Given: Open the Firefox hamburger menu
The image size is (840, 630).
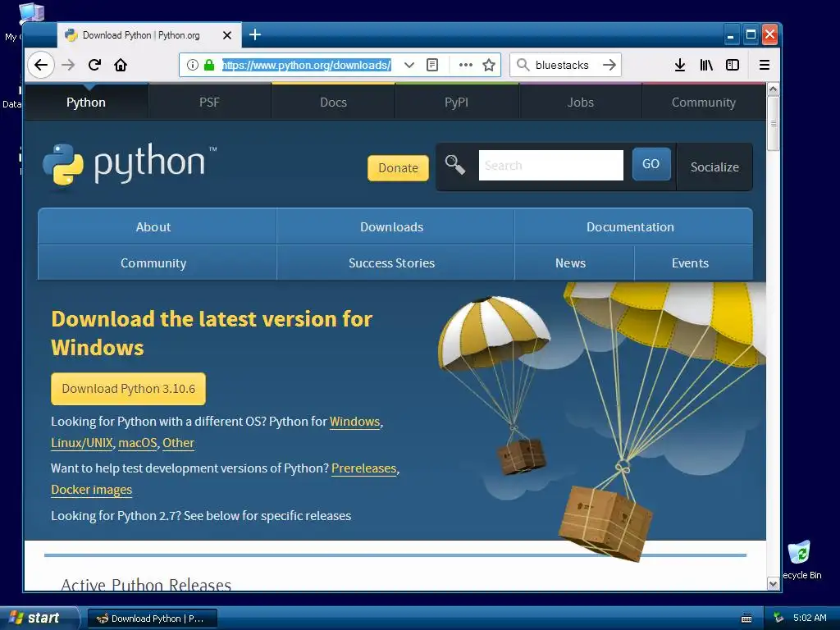Looking at the screenshot, I should (x=765, y=65).
